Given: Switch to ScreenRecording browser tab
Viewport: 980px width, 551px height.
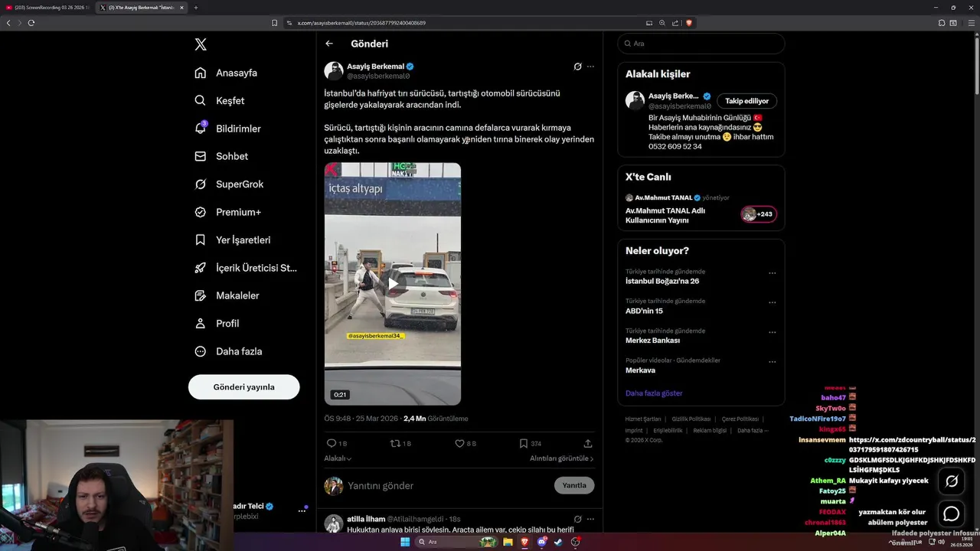Looking at the screenshot, I should pos(47,8).
